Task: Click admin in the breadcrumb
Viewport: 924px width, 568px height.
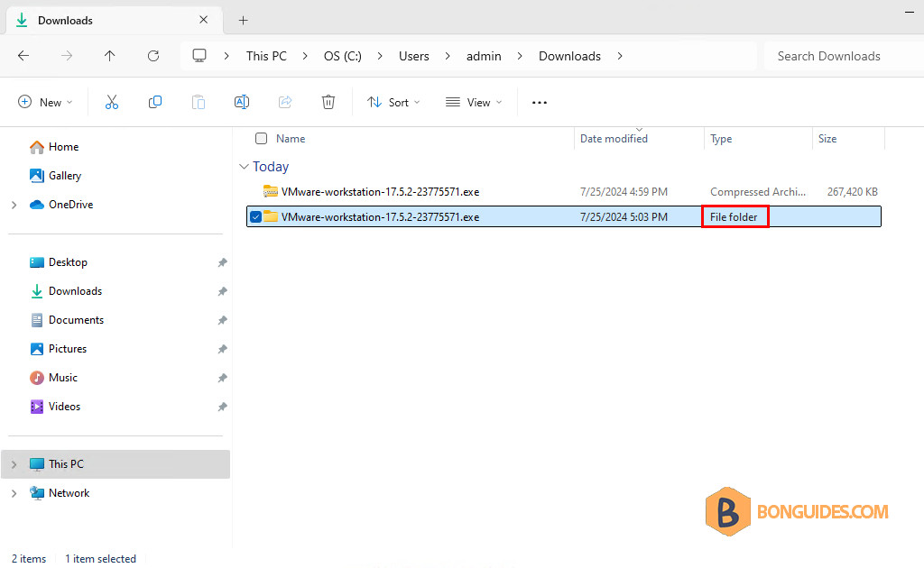Action: pyautogui.click(x=484, y=56)
